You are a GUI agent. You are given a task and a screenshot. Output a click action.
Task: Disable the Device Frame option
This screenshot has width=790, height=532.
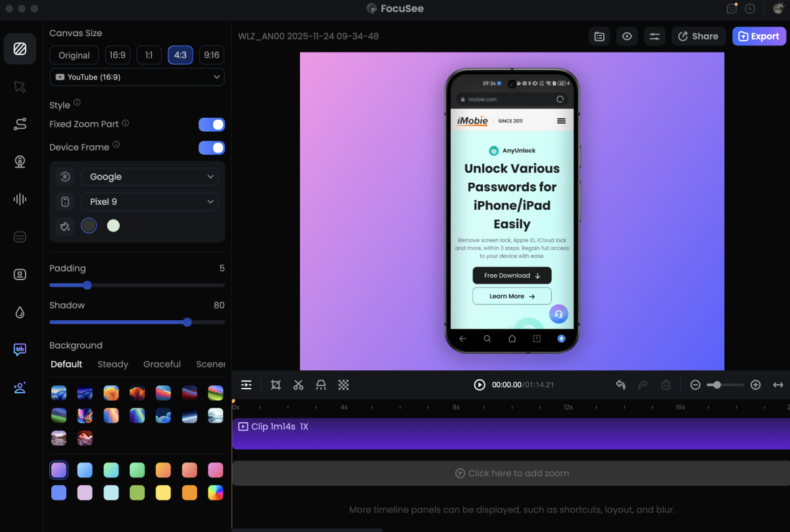[x=211, y=147]
